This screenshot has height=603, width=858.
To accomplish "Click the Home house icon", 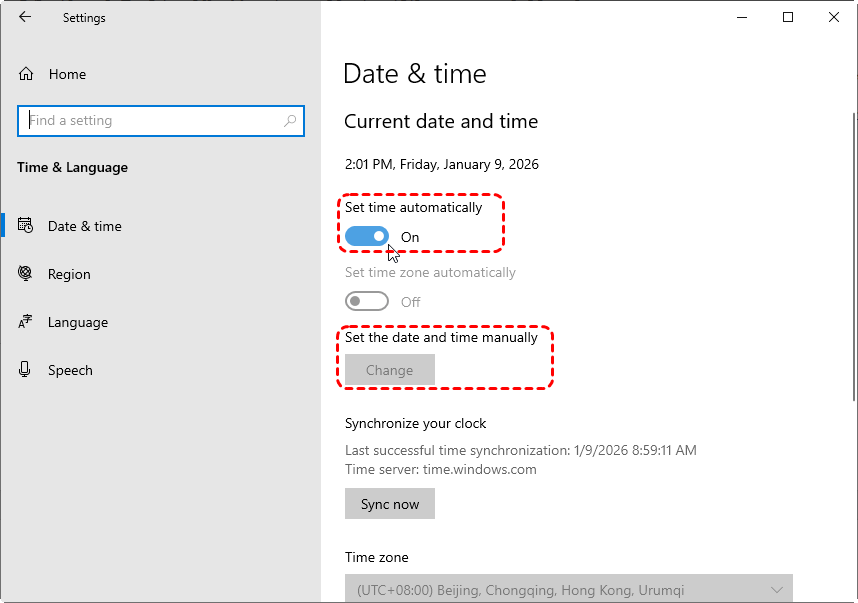I will (26, 74).
